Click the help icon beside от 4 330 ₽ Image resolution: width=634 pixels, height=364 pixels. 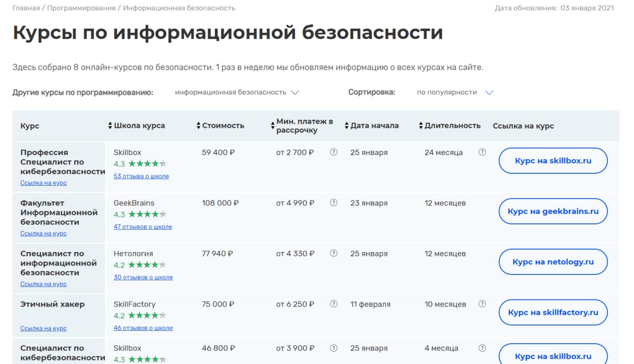333,253
